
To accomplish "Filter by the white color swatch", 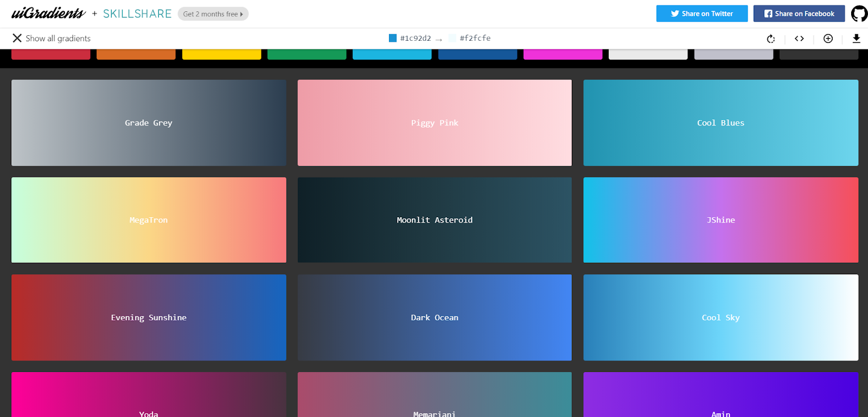I will coord(648,54).
